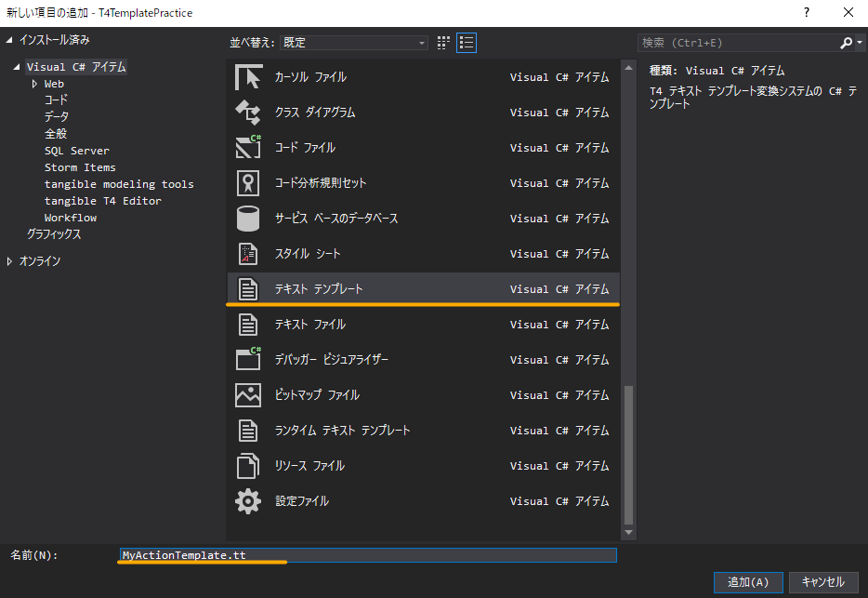The width and height of the screenshot is (868, 598).
Task: Select tangible modeling tools category
Action: point(119,184)
